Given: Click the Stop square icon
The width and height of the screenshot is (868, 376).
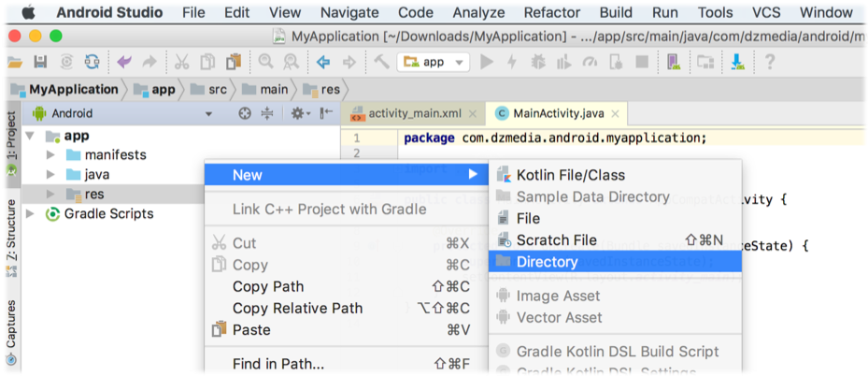Looking at the screenshot, I should [642, 62].
